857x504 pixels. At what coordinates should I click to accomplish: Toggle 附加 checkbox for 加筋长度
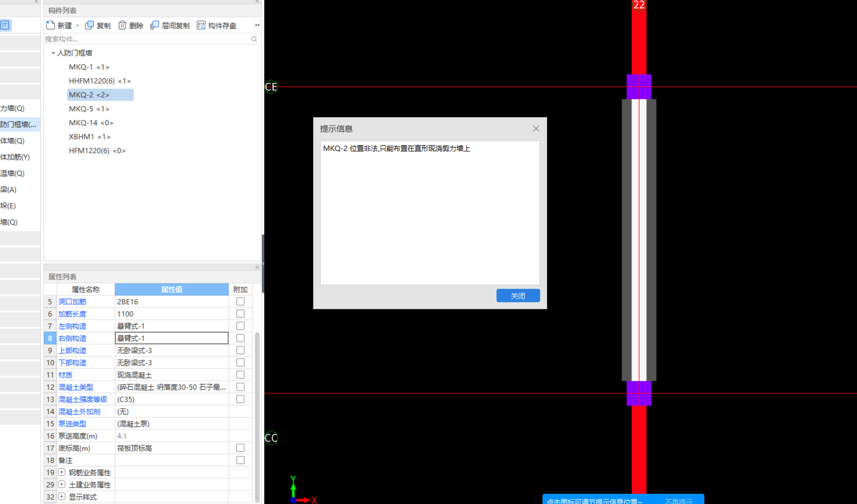241,314
